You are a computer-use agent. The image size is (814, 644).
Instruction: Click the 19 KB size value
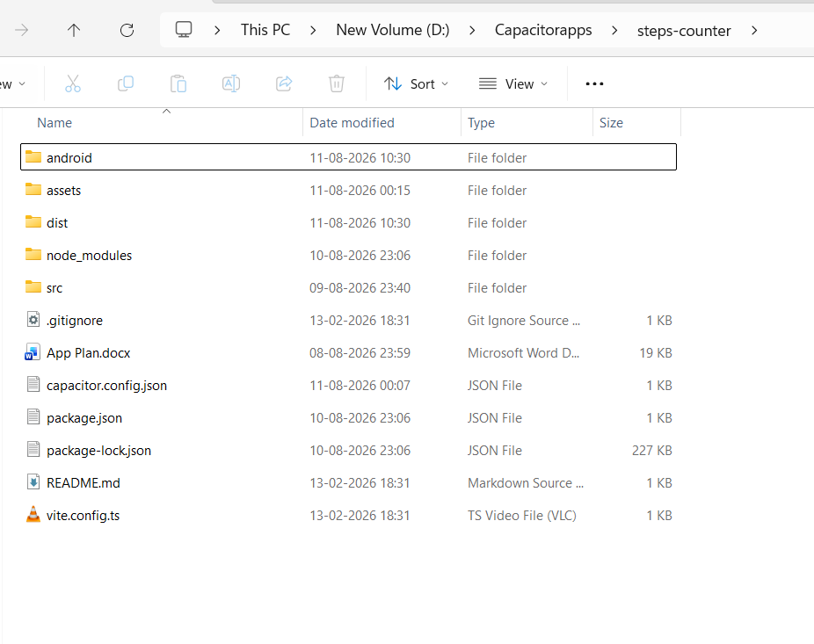[656, 353]
